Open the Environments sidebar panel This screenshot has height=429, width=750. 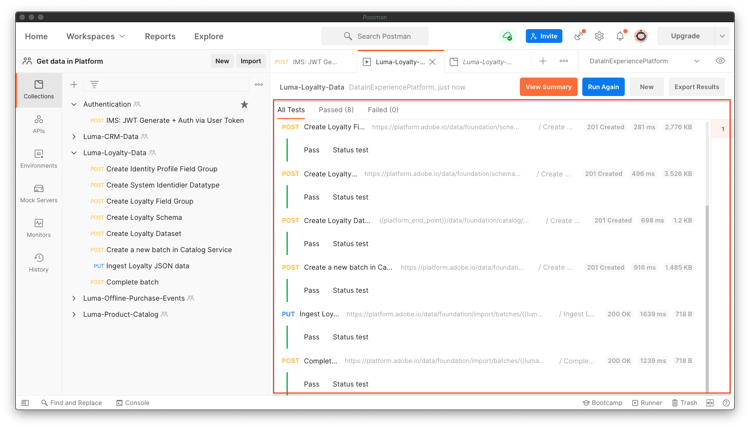pyautogui.click(x=39, y=159)
